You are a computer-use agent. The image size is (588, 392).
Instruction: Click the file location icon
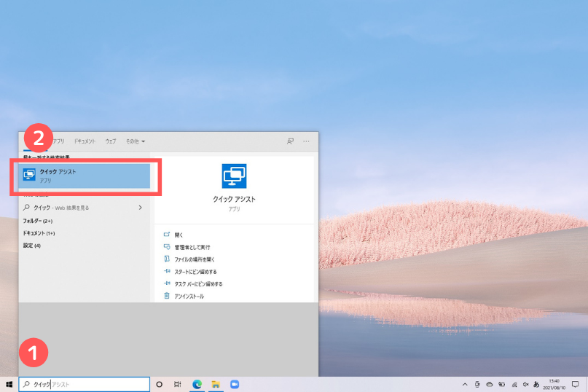[167, 259]
